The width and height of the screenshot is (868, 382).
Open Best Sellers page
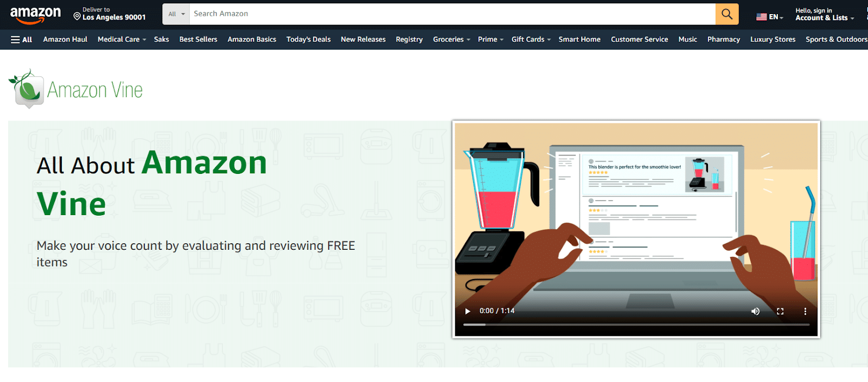click(x=198, y=40)
